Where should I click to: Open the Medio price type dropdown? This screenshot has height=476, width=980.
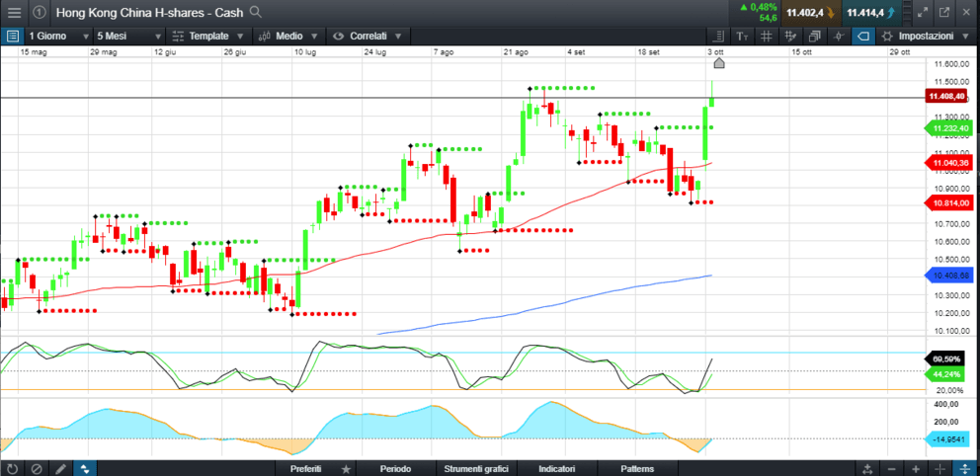[289, 37]
